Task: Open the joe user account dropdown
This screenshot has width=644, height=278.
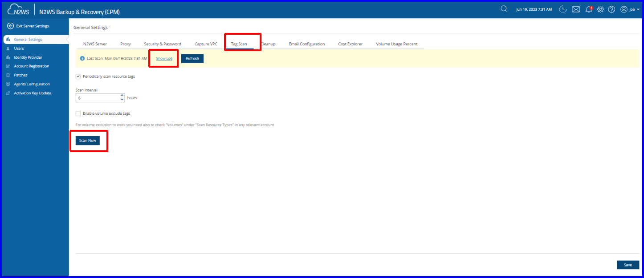Action: 630,9
